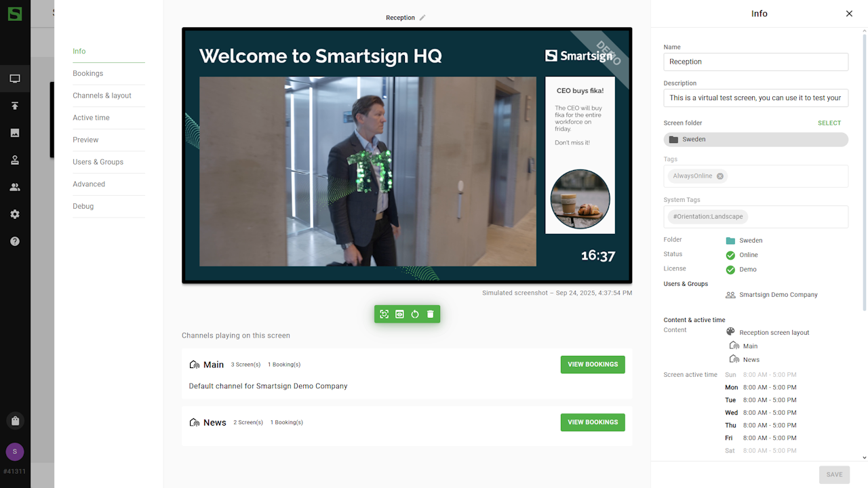
Task: Click the restart screen circular arrow icon
Action: click(x=415, y=314)
